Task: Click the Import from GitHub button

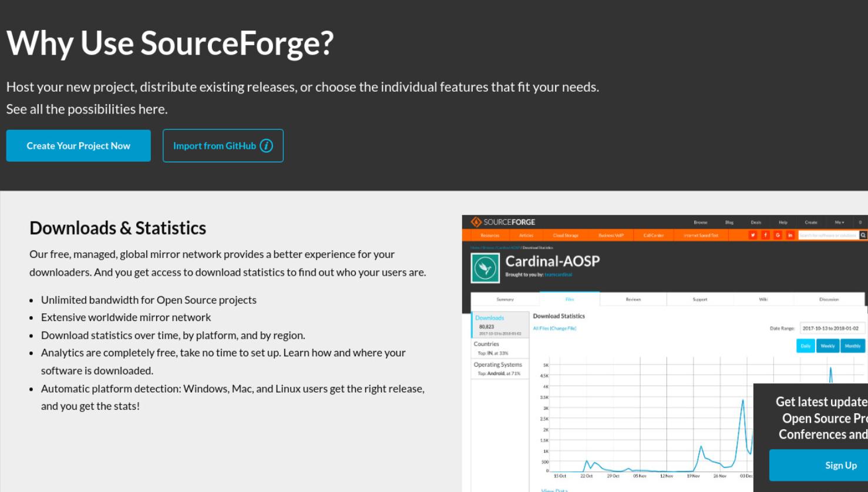Action: tap(223, 146)
